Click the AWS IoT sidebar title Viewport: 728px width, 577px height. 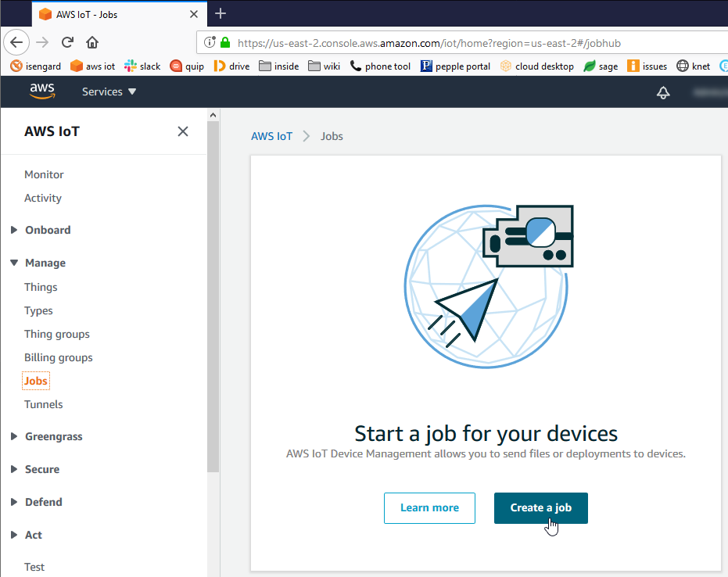[x=52, y=131]
